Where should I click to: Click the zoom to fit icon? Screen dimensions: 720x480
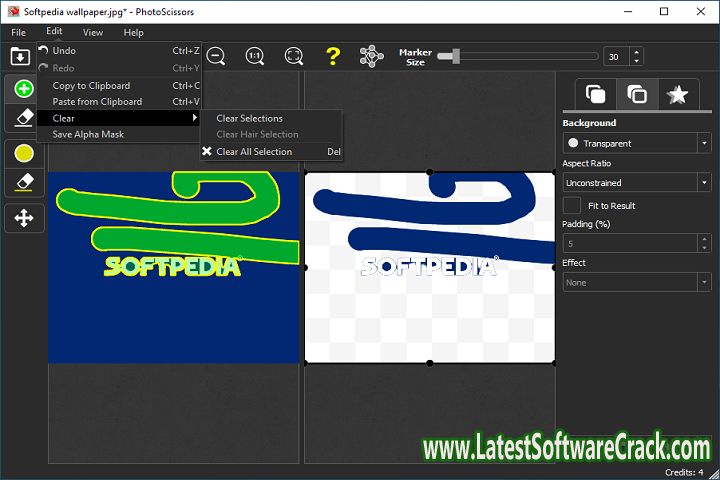click(294, 57)
